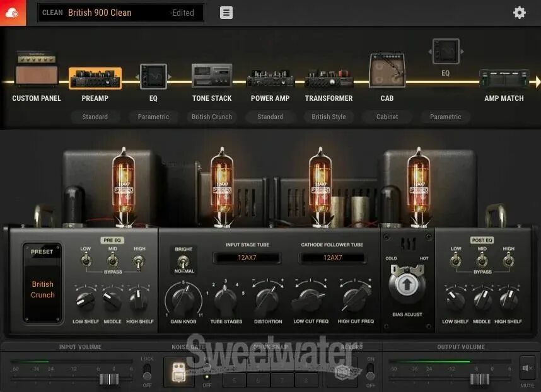Click the Gain Knob

pyautogui.click(x=183, y=299)
